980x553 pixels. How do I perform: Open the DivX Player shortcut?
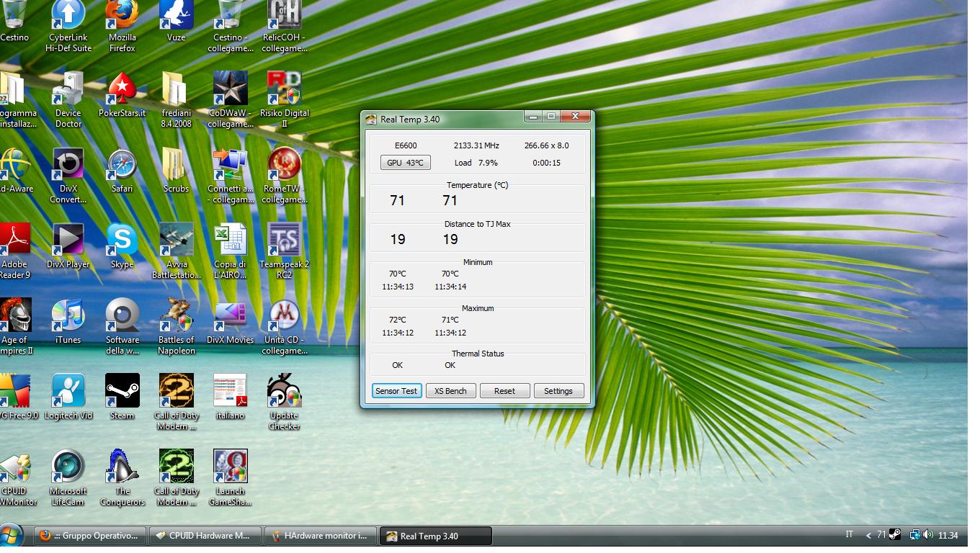point(68,241)
